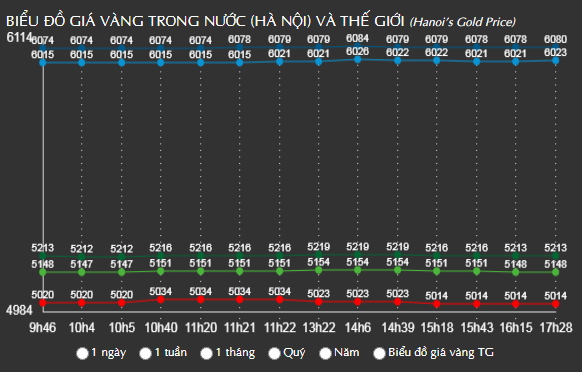The image size is (582, 372).
Task: Select "Biểu đồ giá vàng TG" radio button
Action: [379, 353]
